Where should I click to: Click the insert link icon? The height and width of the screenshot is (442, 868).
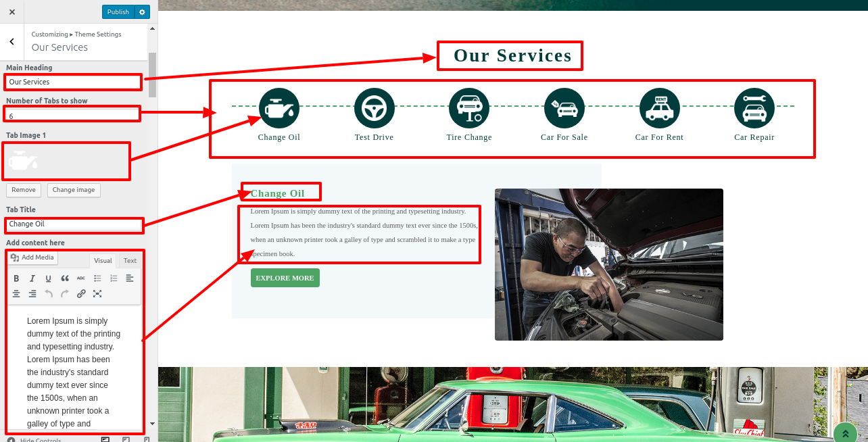(x=81, y=294)
